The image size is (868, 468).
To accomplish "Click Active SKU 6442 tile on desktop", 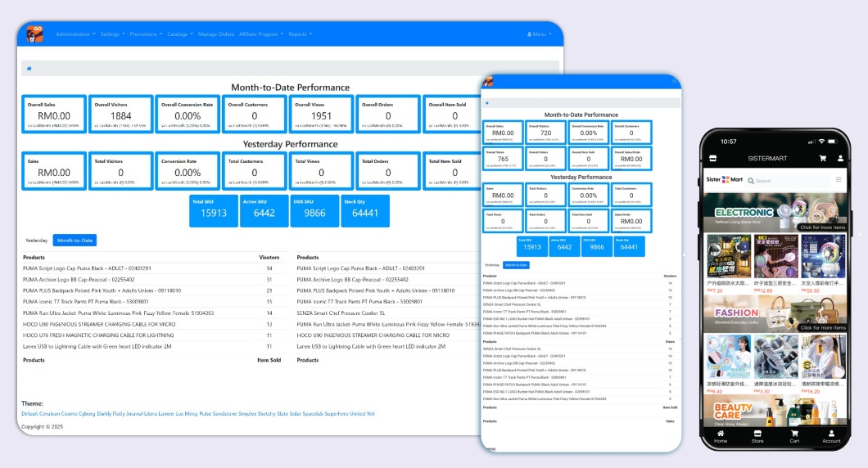I will tap(264, 211).
